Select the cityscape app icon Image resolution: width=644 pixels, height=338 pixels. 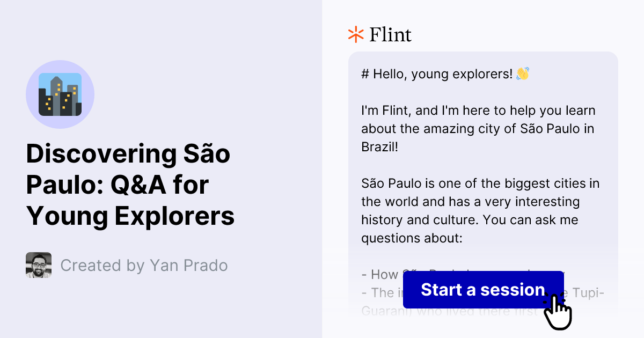pos(60,94)
